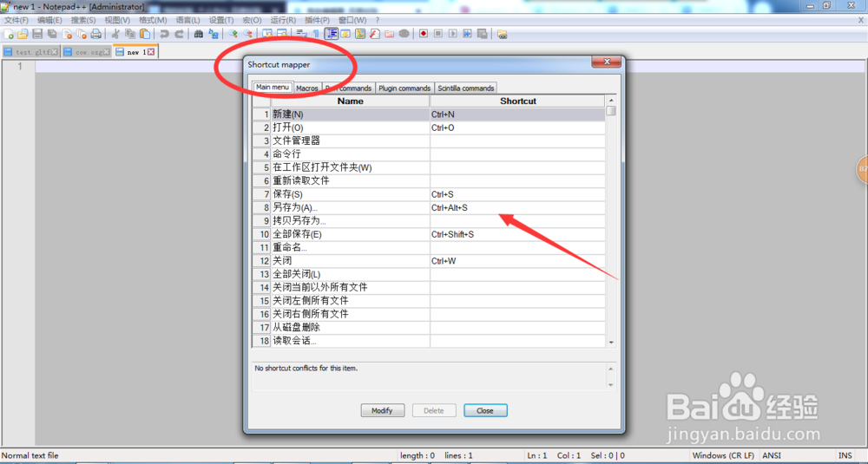Click the shortcut list scrollbar thumb
Image resolution: width=868 pixels, height=464 pixels.
(x=611, y=111)
